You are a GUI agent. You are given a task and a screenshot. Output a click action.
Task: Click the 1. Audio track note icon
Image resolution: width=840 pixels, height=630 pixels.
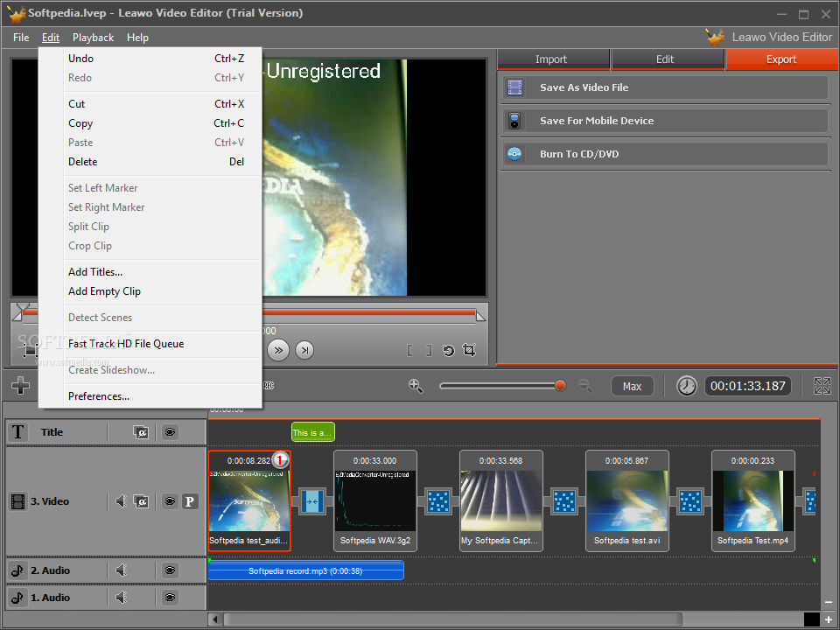point(17,598)
